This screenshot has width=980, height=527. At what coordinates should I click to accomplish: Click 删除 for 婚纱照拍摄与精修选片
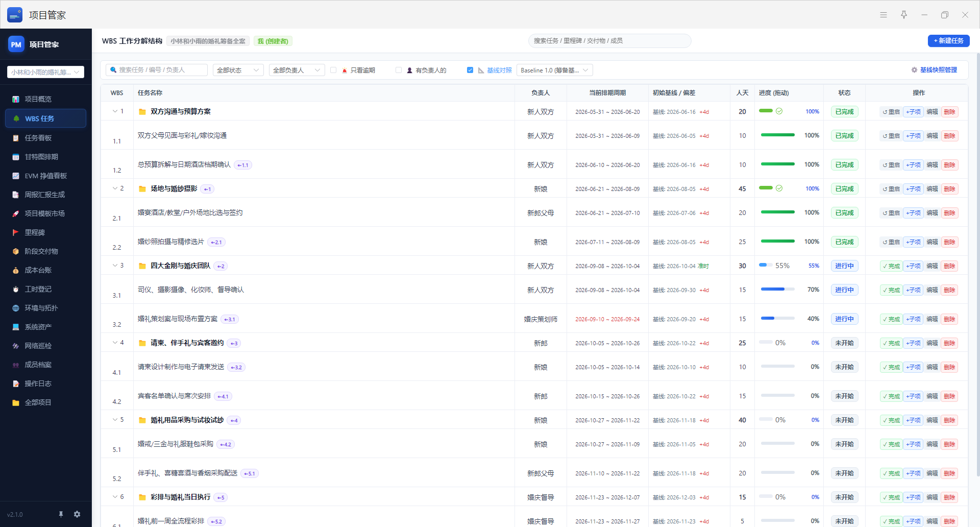coord(949,242)
